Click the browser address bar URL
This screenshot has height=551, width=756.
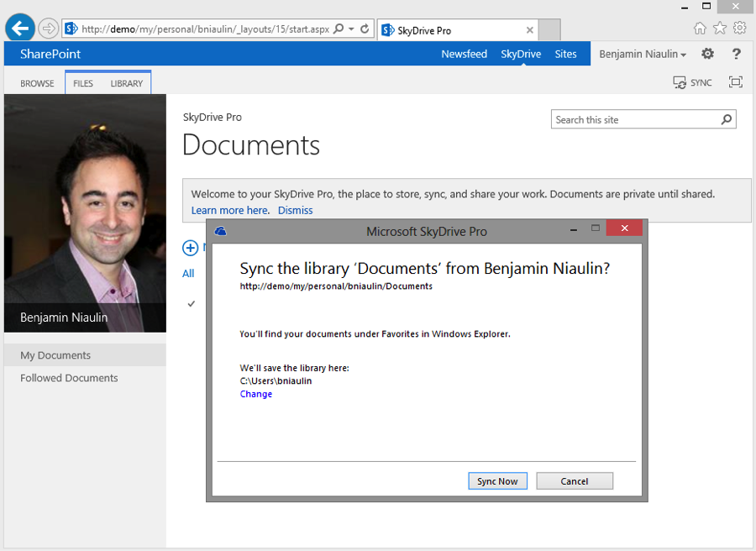[x=206, y=29]
